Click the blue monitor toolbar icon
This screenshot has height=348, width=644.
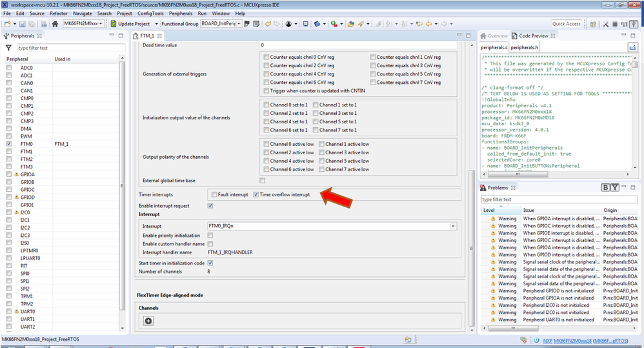pos(306,24)
